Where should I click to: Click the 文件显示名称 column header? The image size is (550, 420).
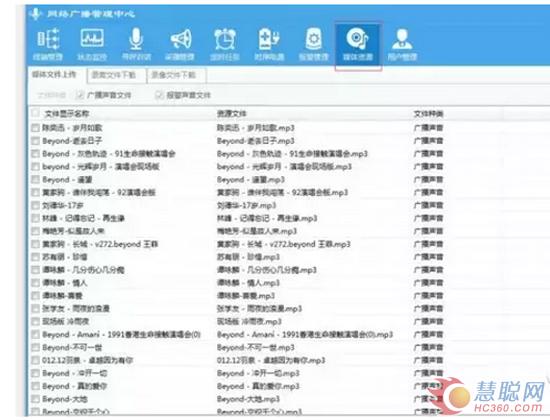pyautogui.click(x=67, y=114)
